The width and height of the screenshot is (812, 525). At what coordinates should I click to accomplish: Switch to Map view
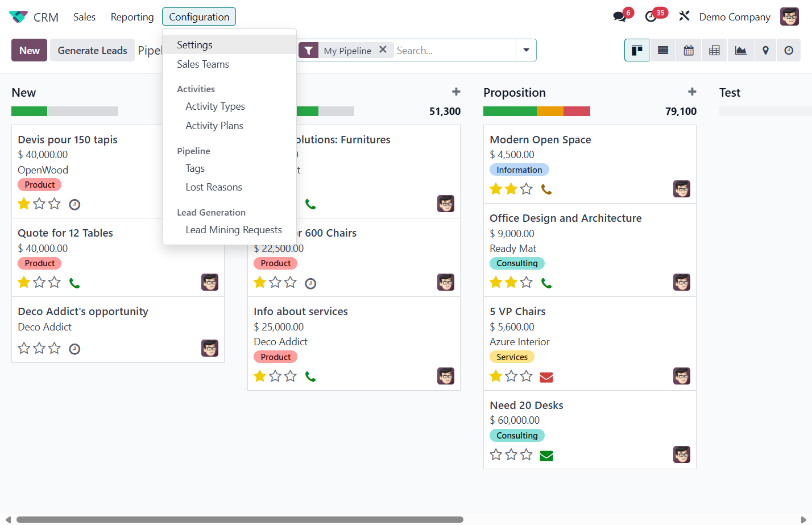(766, 50)
